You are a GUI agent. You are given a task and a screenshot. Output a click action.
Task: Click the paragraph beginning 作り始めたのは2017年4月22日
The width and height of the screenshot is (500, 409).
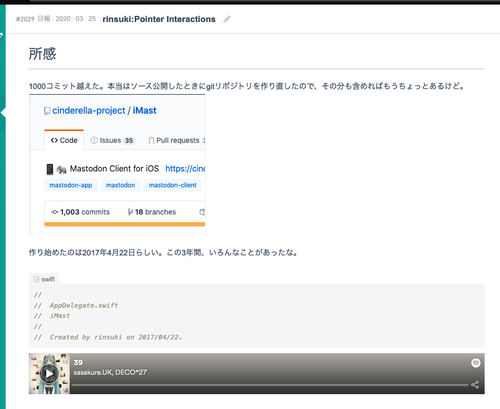click(x=163, y=253)
